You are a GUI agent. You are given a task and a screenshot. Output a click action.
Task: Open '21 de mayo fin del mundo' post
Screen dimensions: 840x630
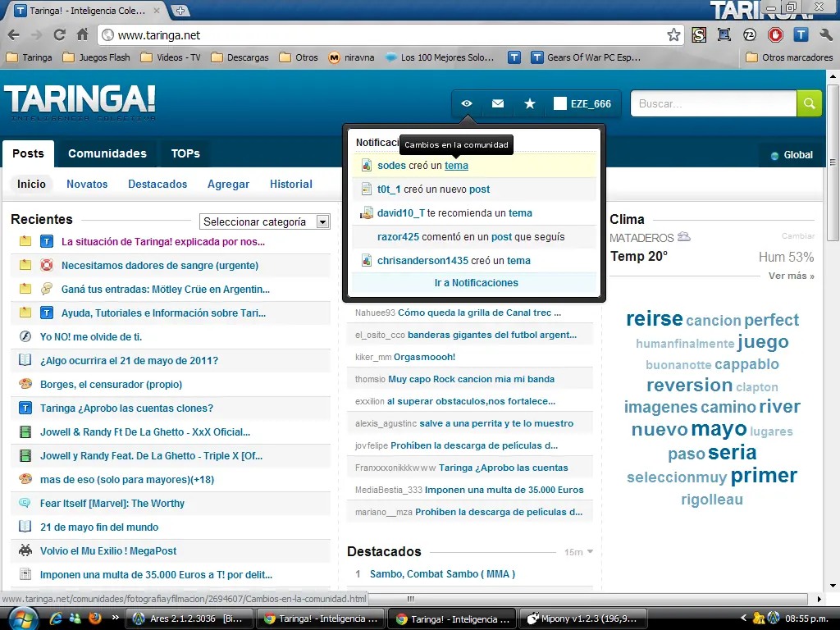tap(99, 527)
